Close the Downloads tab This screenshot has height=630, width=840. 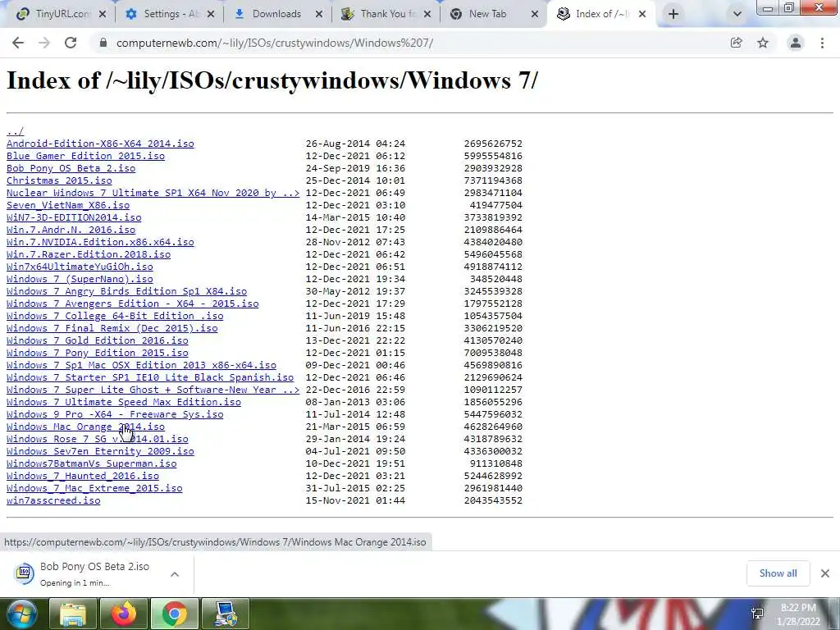tap(319, 14)
